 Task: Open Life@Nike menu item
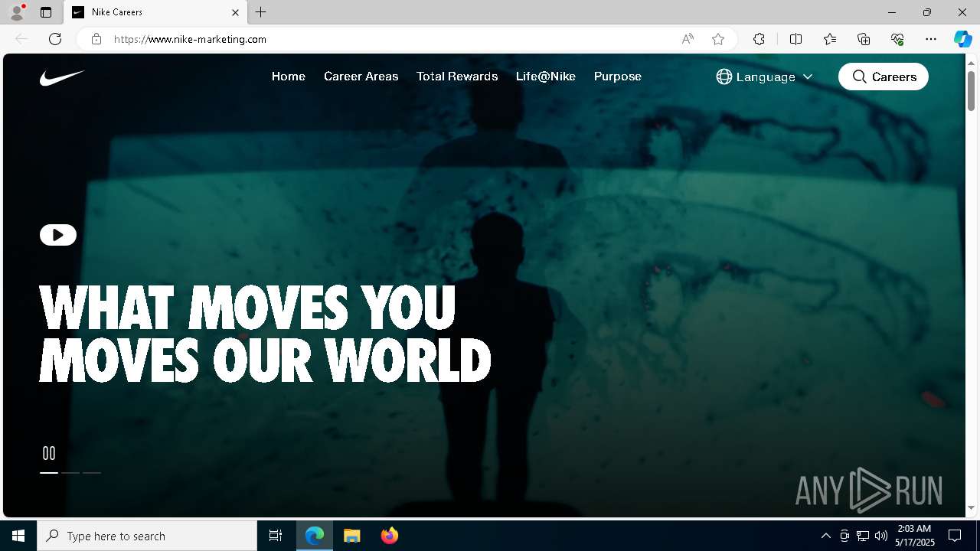[x=546, y=77]
